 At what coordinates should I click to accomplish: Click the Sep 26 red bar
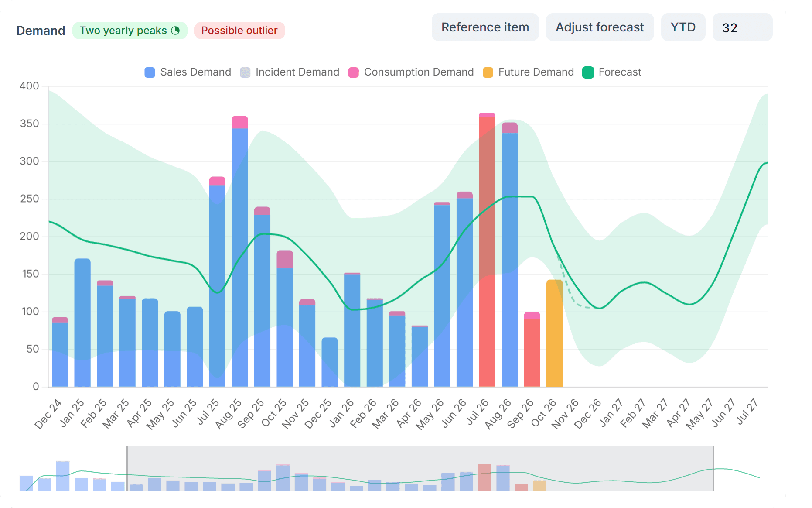(532, 349)
